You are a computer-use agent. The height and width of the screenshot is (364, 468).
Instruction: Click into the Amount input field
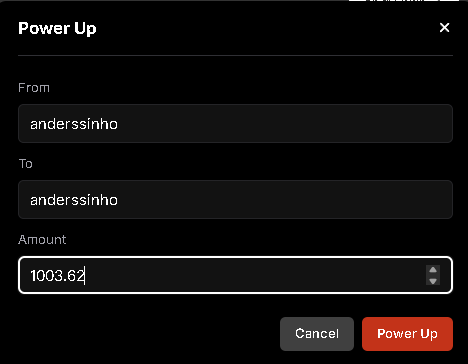click(x=235, y=275)
